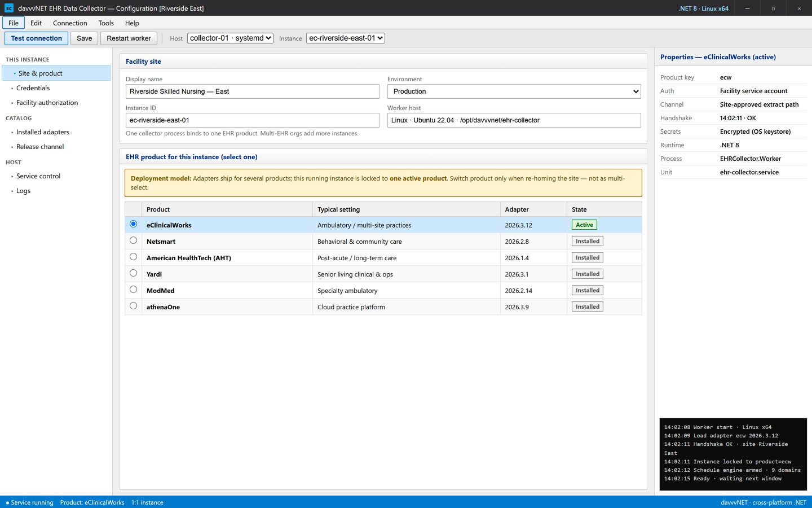812x508 pixels.
Task: Select the ModMed radio button
Action: coord(133,290)
